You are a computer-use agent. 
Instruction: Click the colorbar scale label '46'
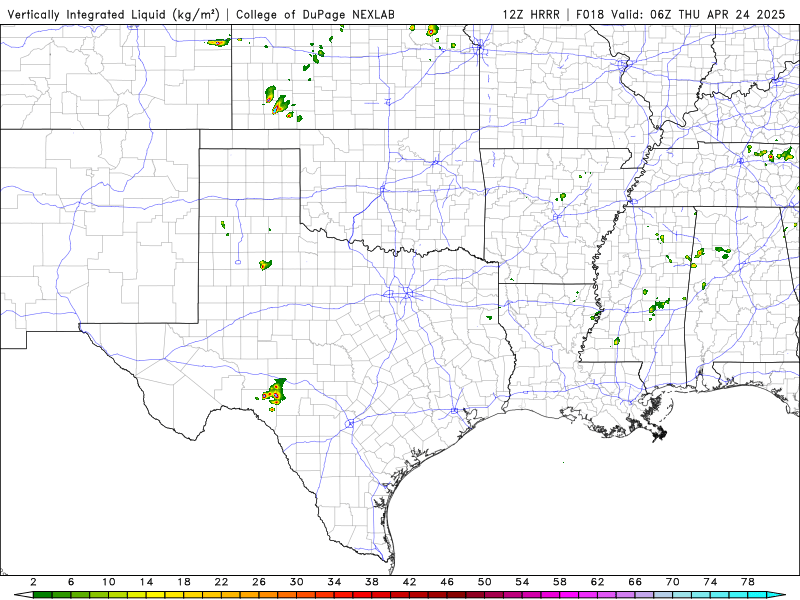coord(447,582)
